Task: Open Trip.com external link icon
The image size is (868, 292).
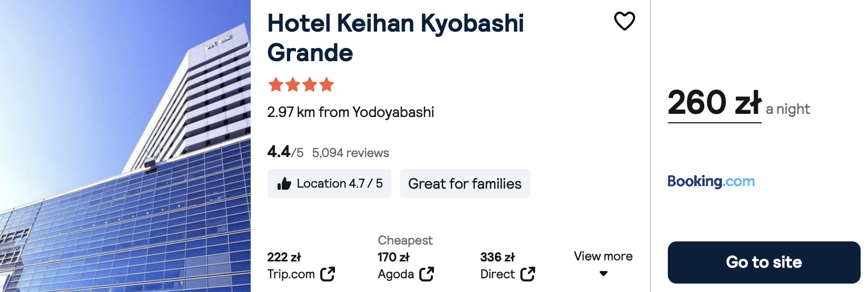Action: click(328, 274)
